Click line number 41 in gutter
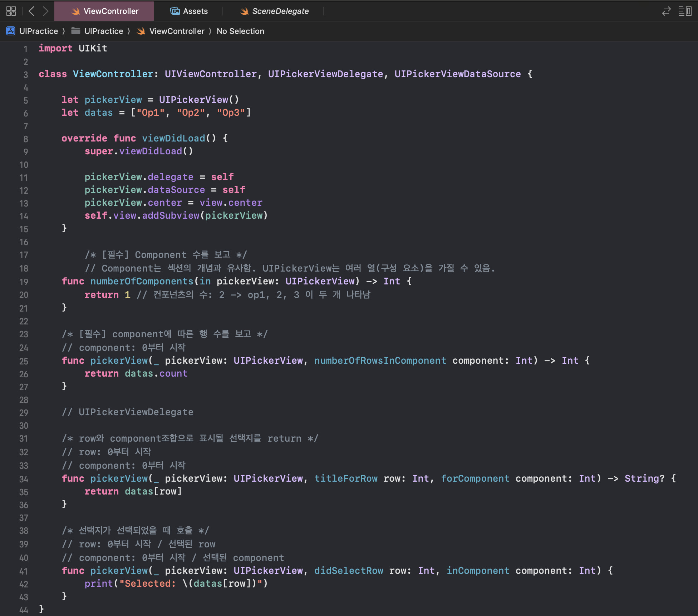The image size is (698, 616). (x=24, y=571)
